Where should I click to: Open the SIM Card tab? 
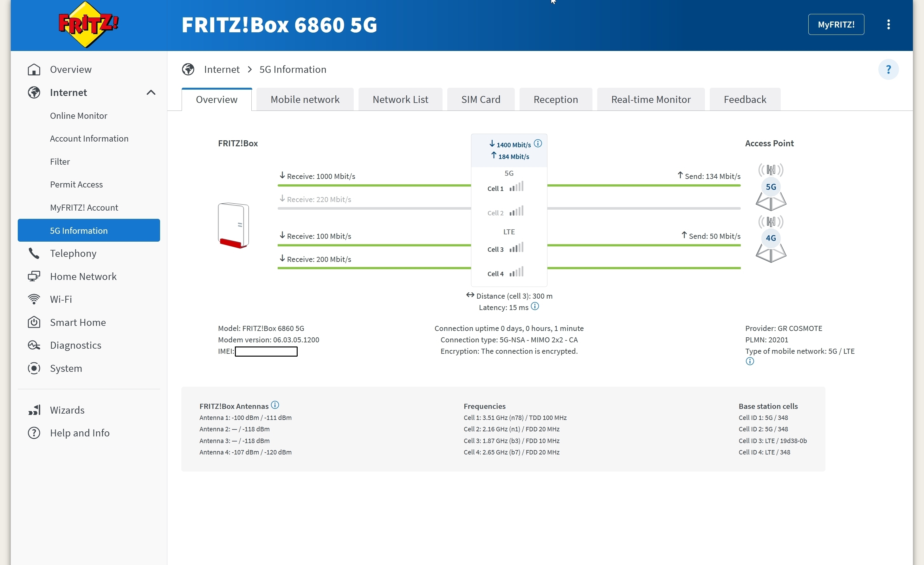pyautogui.click(x=481, y=99)
